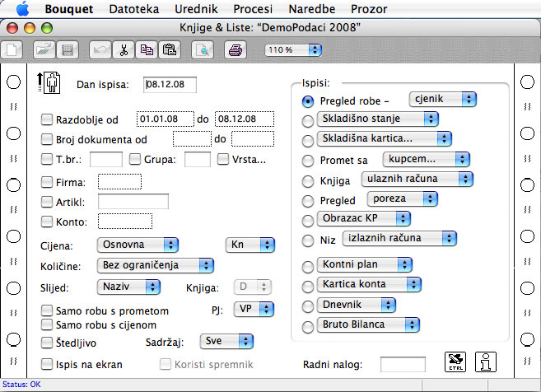Click the Dan ispisa date field
541x392 pixels.
point(170,85)
